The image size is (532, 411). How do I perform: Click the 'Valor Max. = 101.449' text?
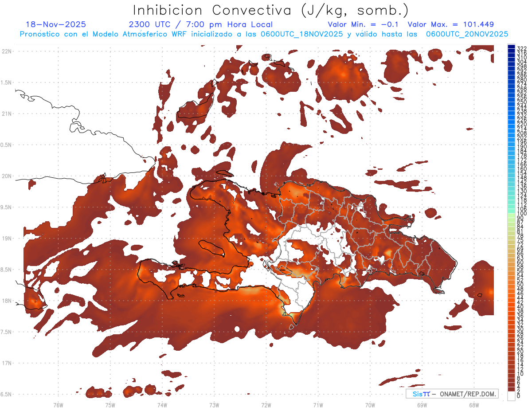tap(450, 24)
